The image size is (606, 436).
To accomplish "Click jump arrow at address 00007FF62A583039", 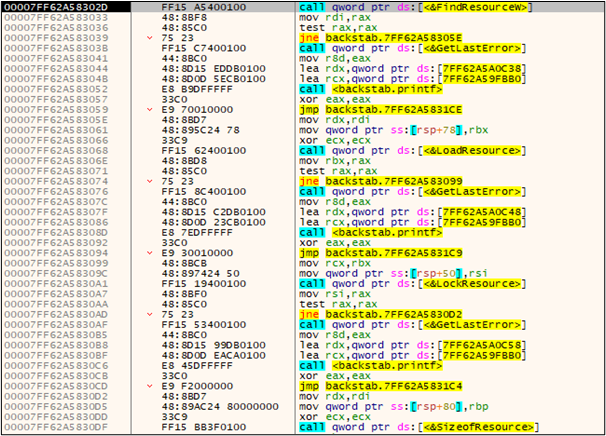I will (150, 38).
